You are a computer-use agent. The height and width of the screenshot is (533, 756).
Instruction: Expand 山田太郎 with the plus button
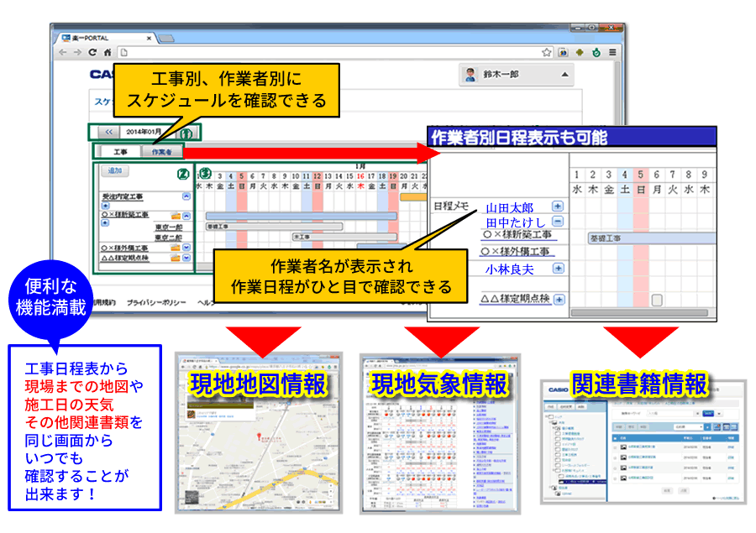pos(558,206)
